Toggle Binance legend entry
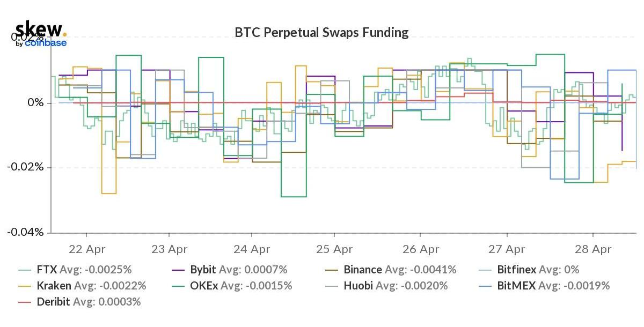The image size is (644, 327). point(362,270)
